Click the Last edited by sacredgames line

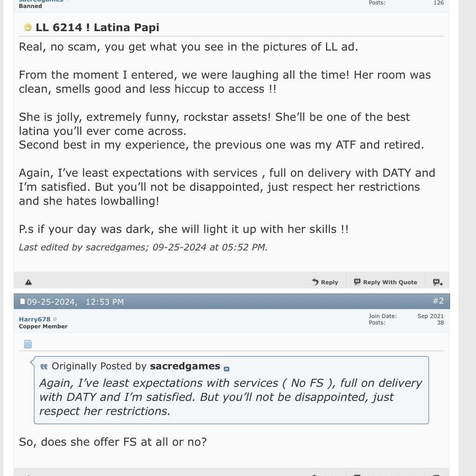(143, 247)
